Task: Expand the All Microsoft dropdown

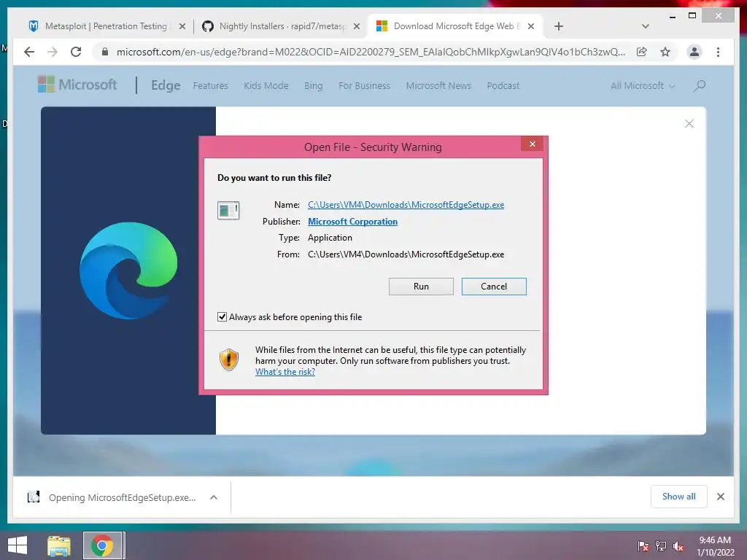Action: [x=643, y=86]
